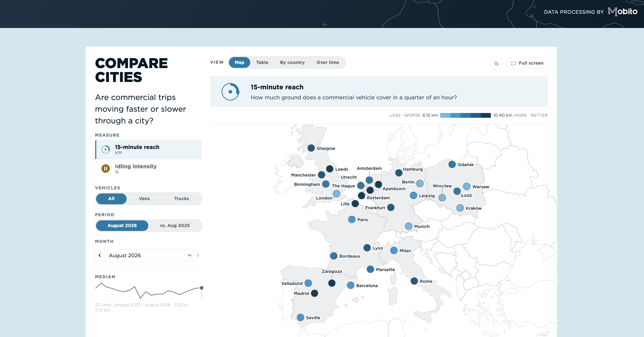The height and width of the screenshot is (337, 644).
Task: Go to the next month with right chevron
Action: click(198, 255)
